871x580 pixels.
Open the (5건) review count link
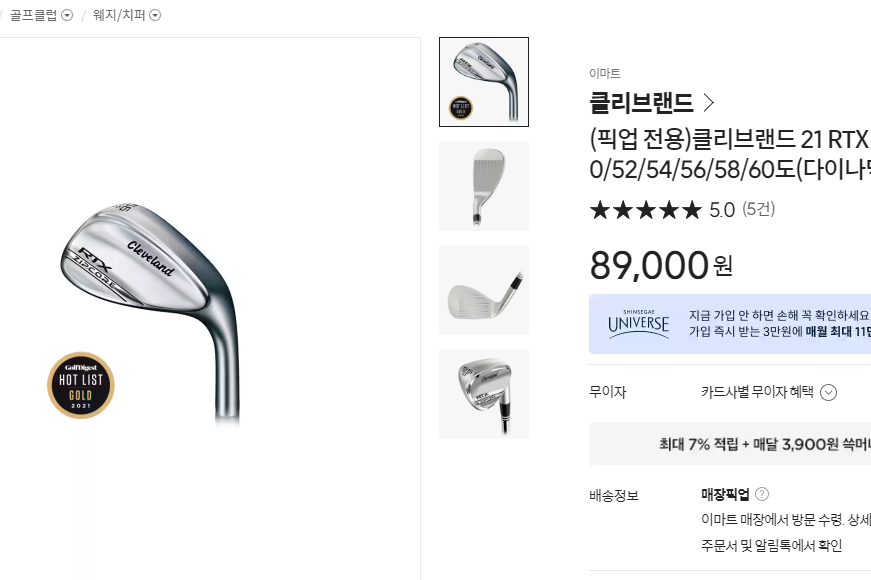point(758,209)
